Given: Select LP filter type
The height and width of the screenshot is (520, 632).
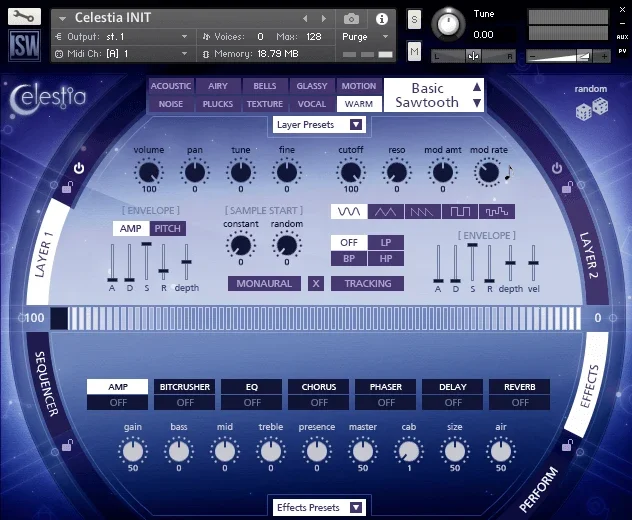Looking at the screenshot, I should click(386, 242).
